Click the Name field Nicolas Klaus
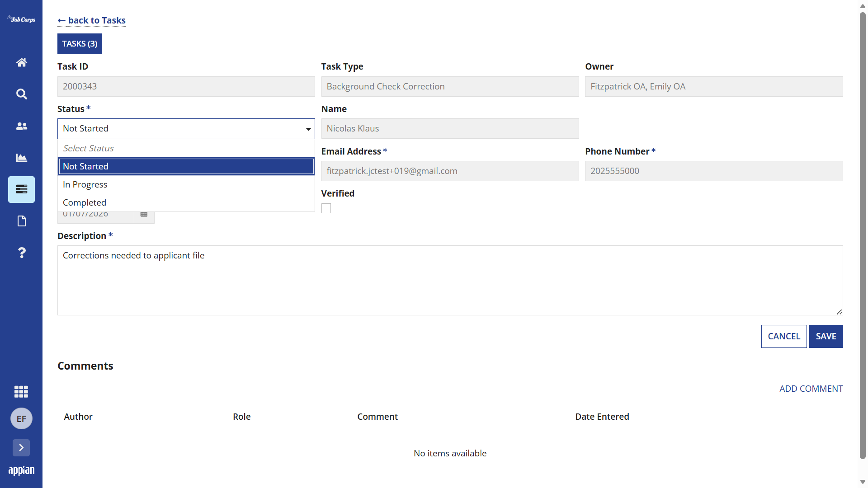Screen dimensions: 868x488 point(450,129)
